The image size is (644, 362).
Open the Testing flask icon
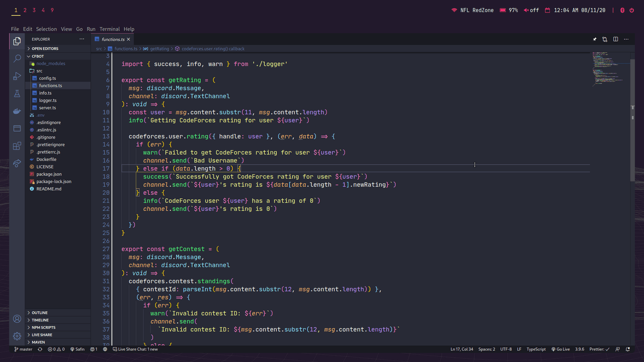click(x=17, y=94)
